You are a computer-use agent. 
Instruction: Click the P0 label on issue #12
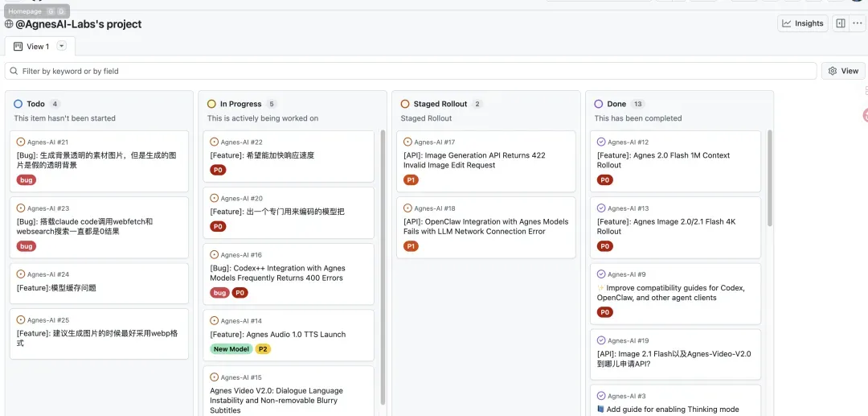click(x=605, y=180)
